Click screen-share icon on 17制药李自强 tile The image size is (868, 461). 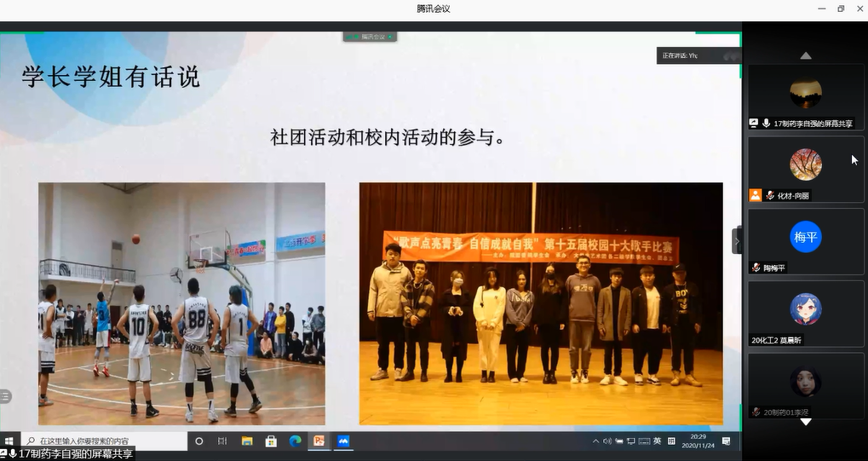(x=754, y=124)
